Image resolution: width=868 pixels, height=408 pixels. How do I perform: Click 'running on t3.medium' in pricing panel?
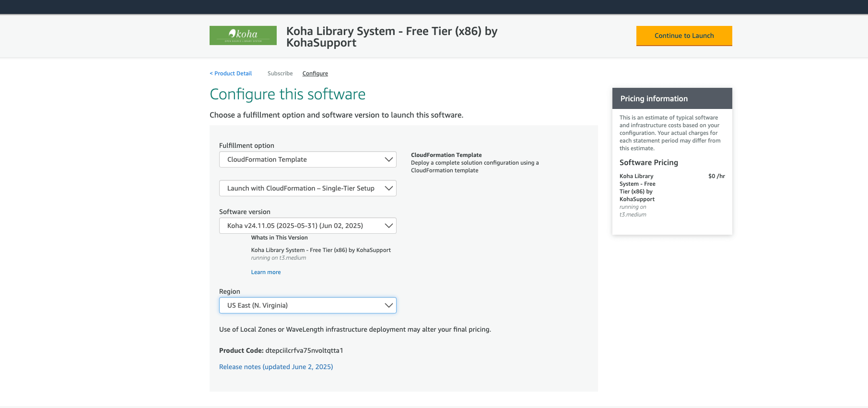(x=633, y=211)
